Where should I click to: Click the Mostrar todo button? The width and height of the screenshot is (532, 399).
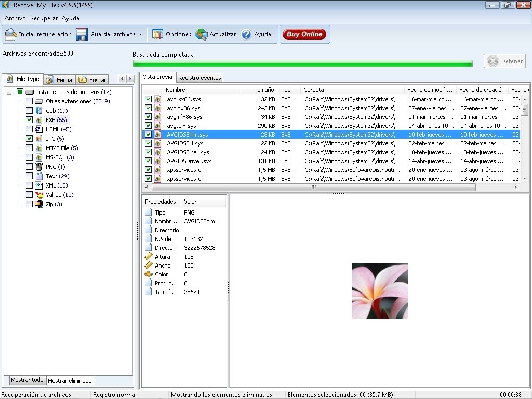(x=27, y=380)
